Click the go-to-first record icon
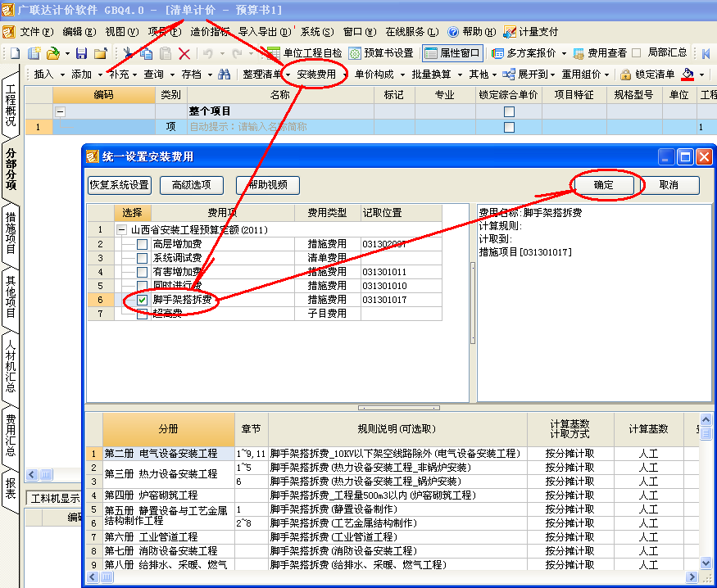Image resolution: width=717 pixels, height=588 pixels. 706,53
